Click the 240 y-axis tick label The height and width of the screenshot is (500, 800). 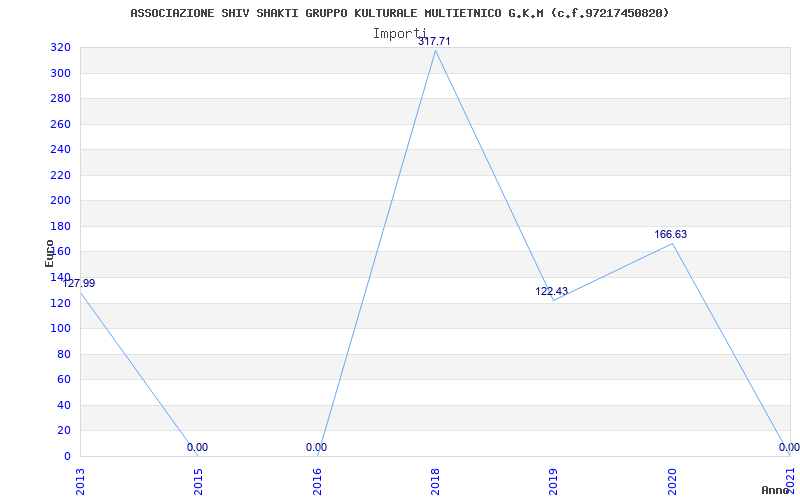(60, 150)
